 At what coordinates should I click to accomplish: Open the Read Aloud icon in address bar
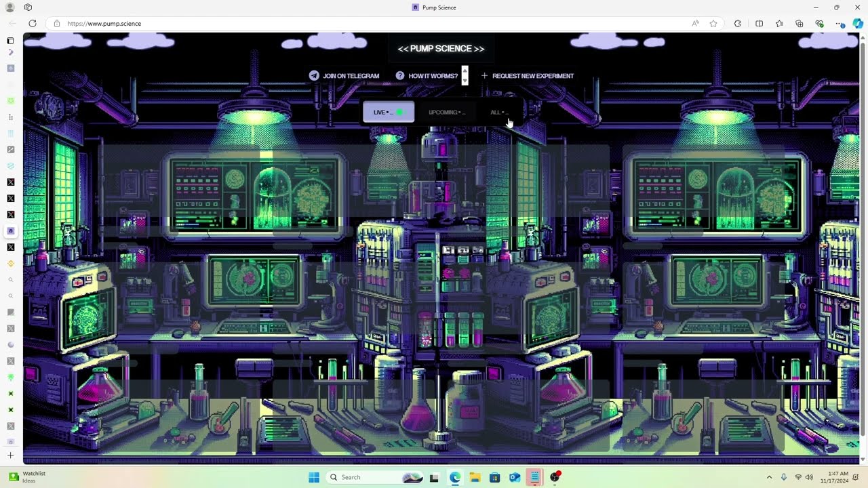695,24
